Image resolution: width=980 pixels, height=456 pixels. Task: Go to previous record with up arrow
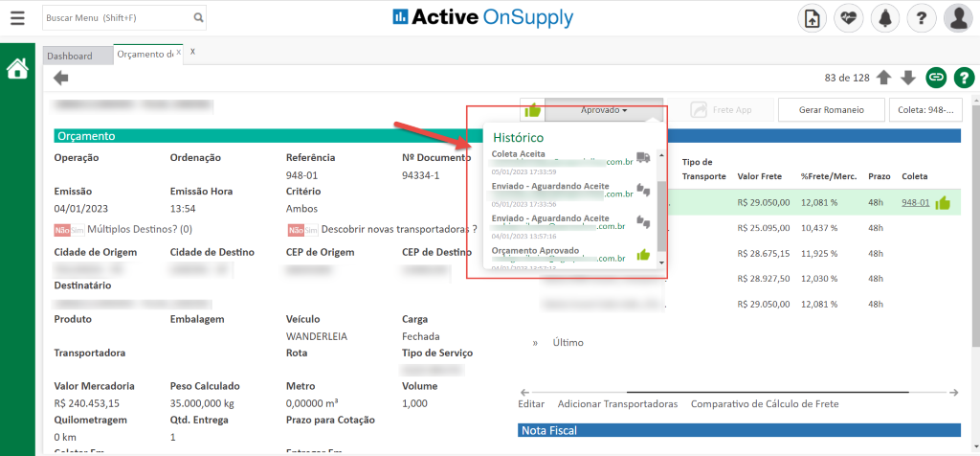883,78
